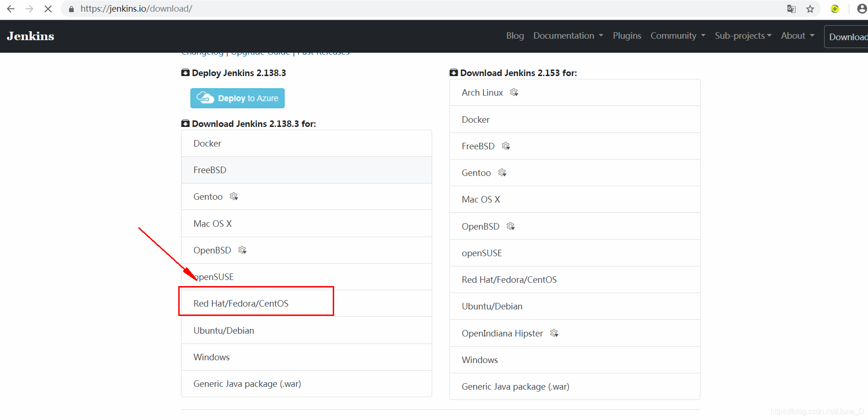Click download icon before Download Jenkins 2.153
Image resolution: width=868 pixels, height=420 pixels.
coord(454,73)
